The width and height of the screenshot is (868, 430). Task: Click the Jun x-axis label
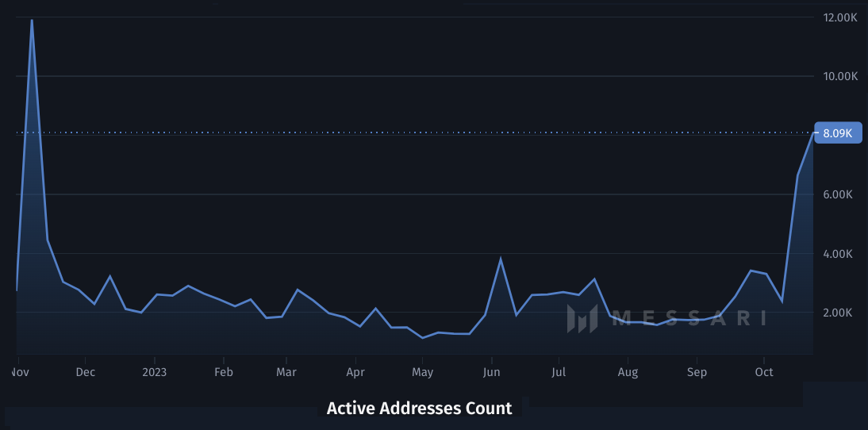pos(492,371)
